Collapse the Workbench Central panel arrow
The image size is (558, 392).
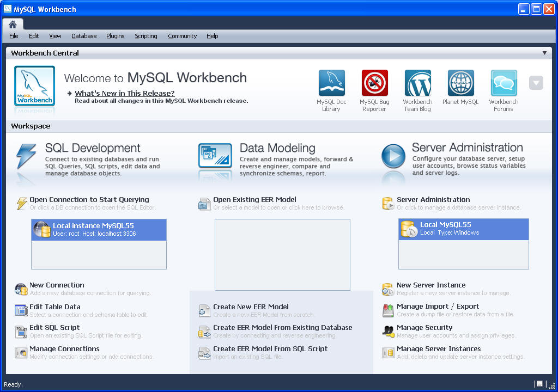[x=544, y=53]
